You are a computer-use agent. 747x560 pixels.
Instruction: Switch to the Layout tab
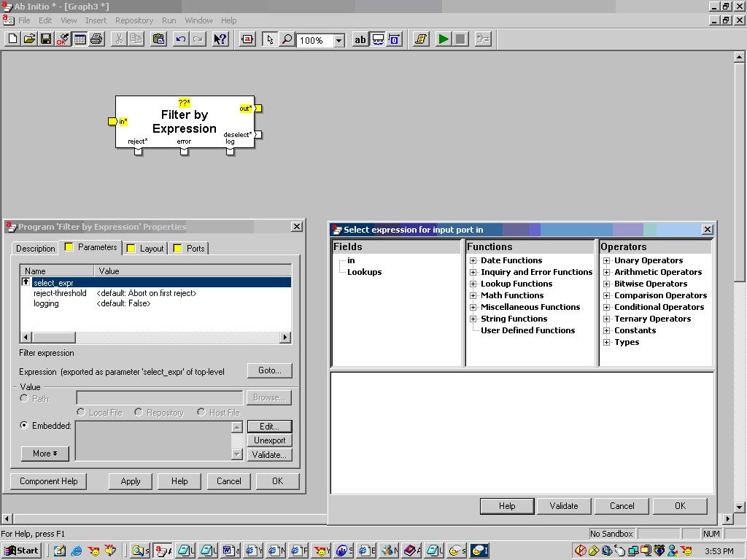[145, 248]
